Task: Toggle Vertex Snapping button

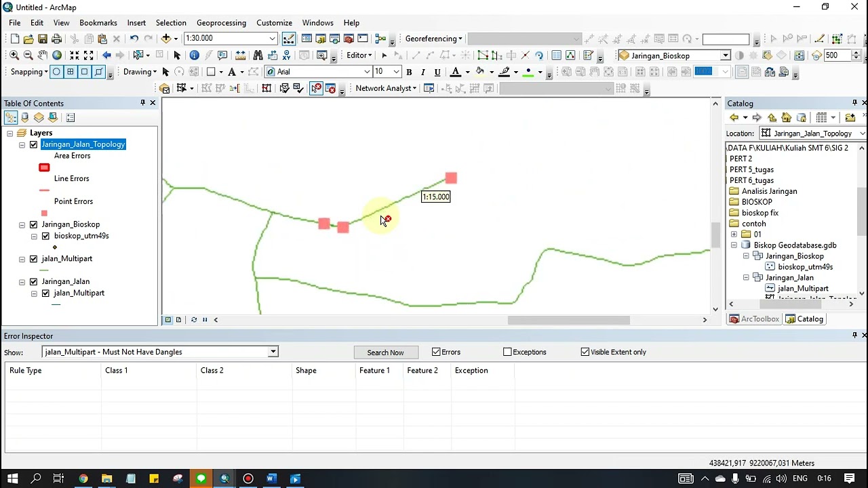Action: 85,72
